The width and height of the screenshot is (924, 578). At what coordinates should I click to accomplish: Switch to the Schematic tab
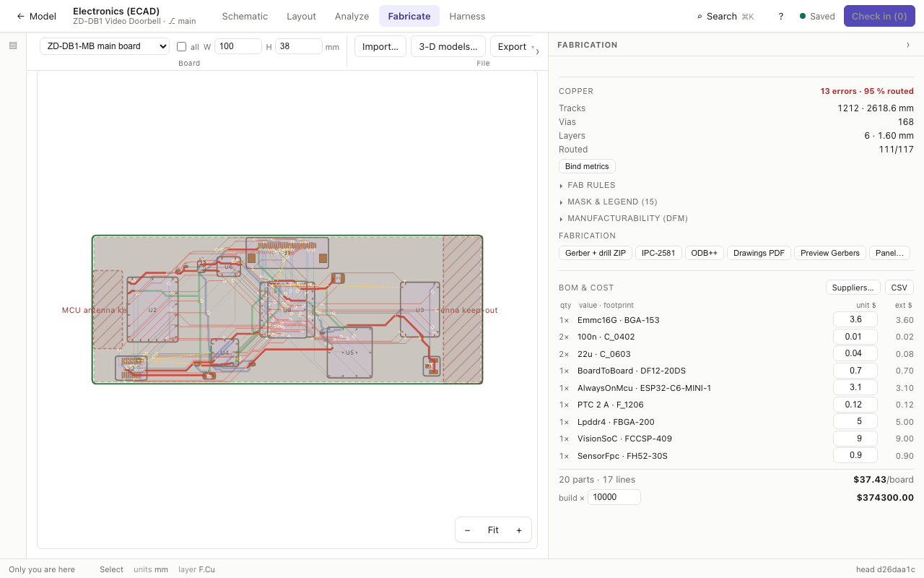point(245,16)
